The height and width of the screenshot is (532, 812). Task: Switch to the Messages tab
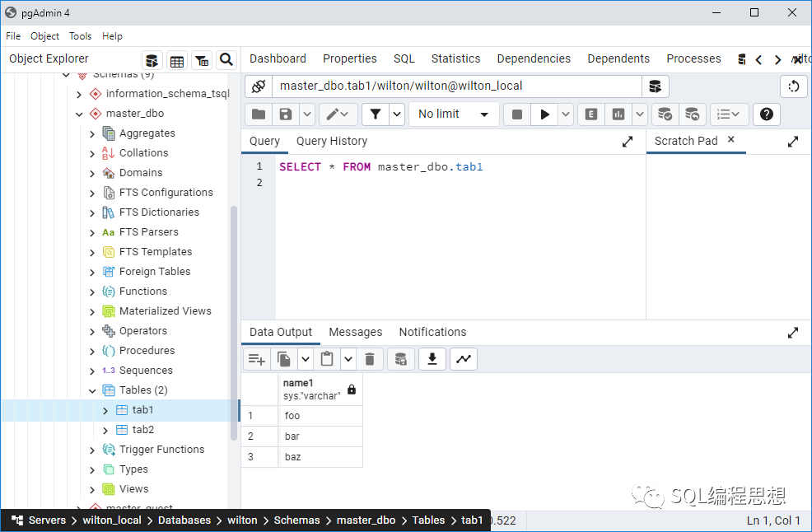click(x=355, y=332)
